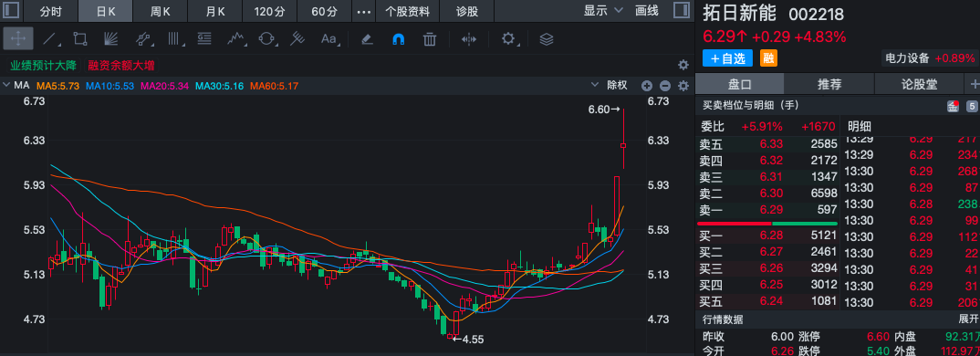Toggle the 画线 drawing tools
The height and width of the screenshot is (356, 980).
click(647, 10)
